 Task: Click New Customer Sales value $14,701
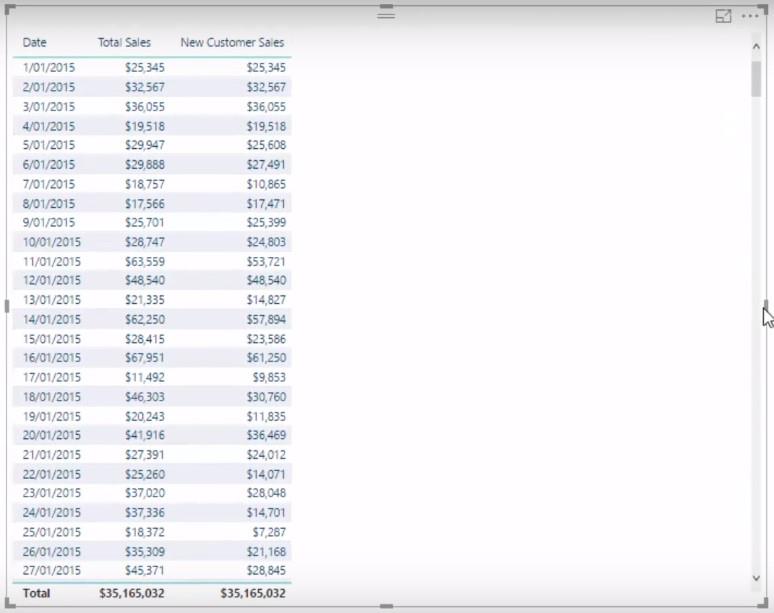tap(266, 512)
